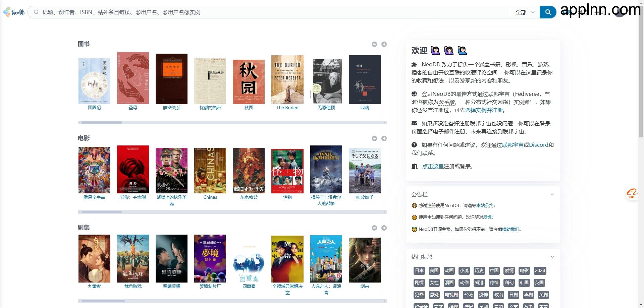The image size is (644, 308).
Task: Open 梦境制片厂 series link
Action: [x=210, y=286]
